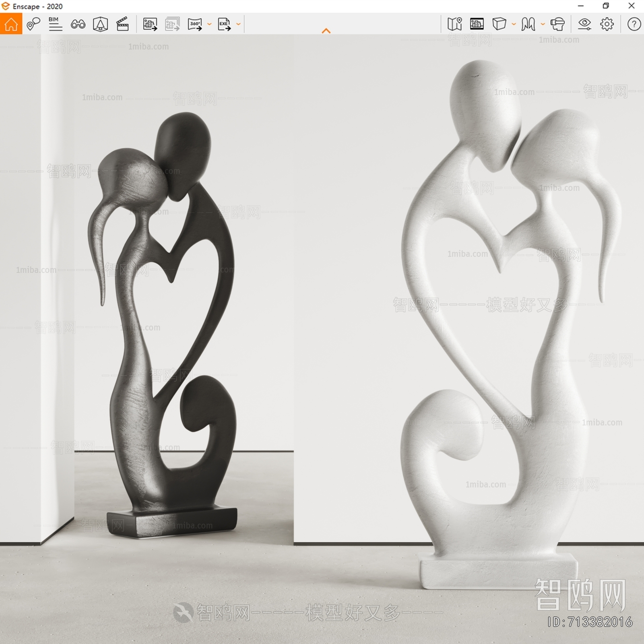Expand the projection cube dropdown arrow
The height and width of the screenshot is (644, 644).
(x=514, y=24)
